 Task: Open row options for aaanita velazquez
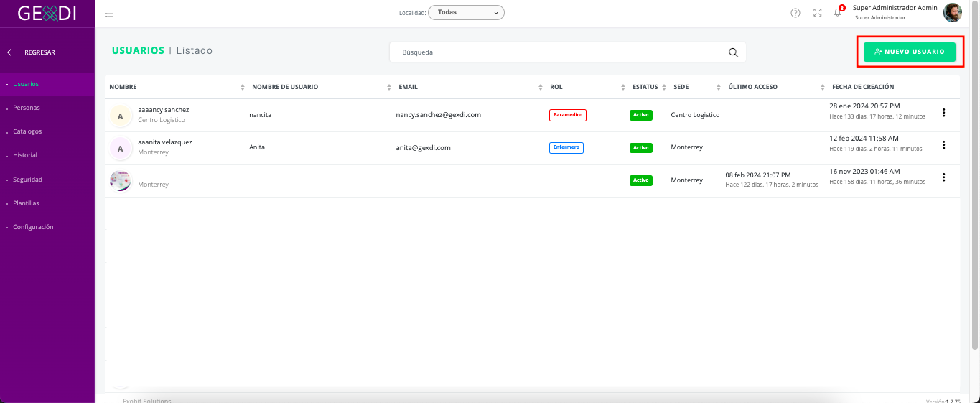944,145
